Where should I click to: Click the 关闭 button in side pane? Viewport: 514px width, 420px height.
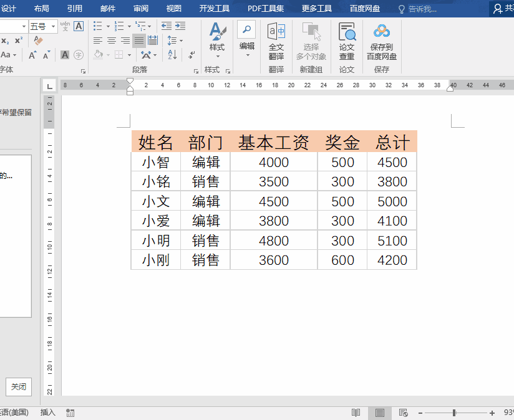pos(19,386)
